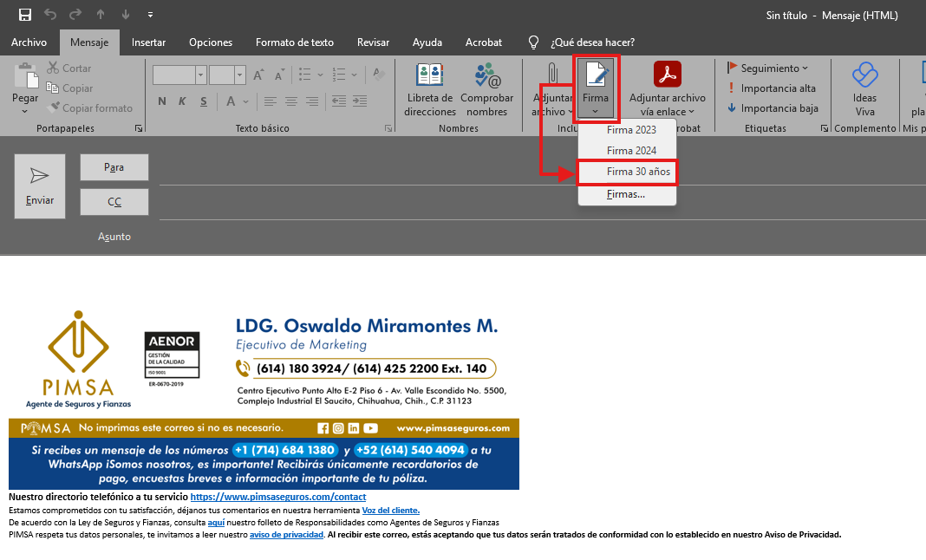Expand font color dropdown arrow
Screen dimensions: 926x560
245,101
